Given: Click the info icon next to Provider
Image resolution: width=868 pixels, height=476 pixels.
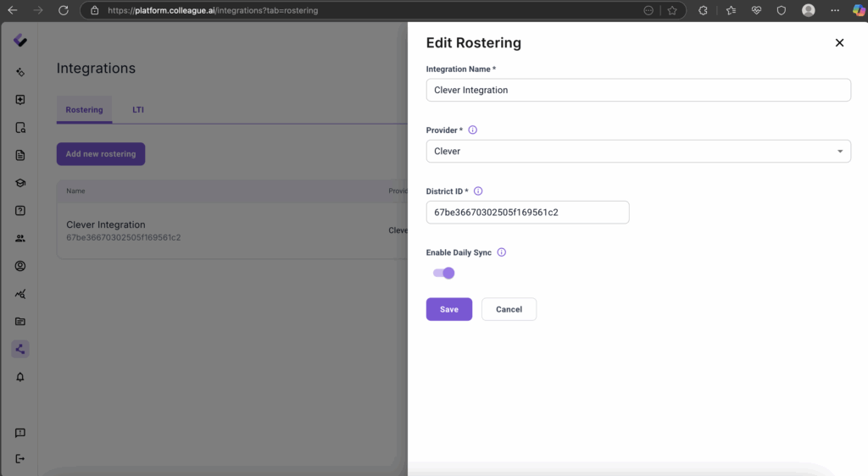Looking at the screenshot, I should (473, 130).
